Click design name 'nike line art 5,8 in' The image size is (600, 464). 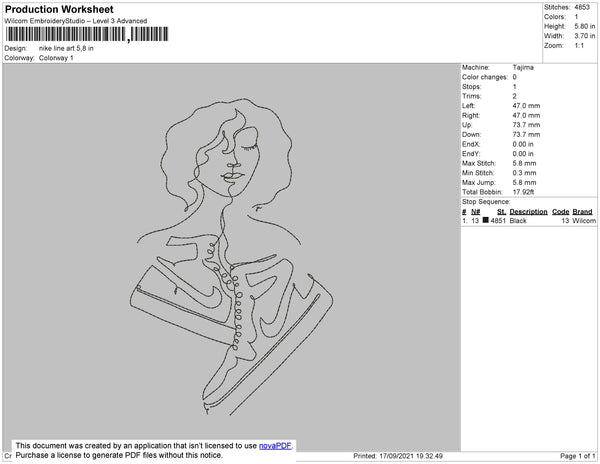(x=66, y=49)
